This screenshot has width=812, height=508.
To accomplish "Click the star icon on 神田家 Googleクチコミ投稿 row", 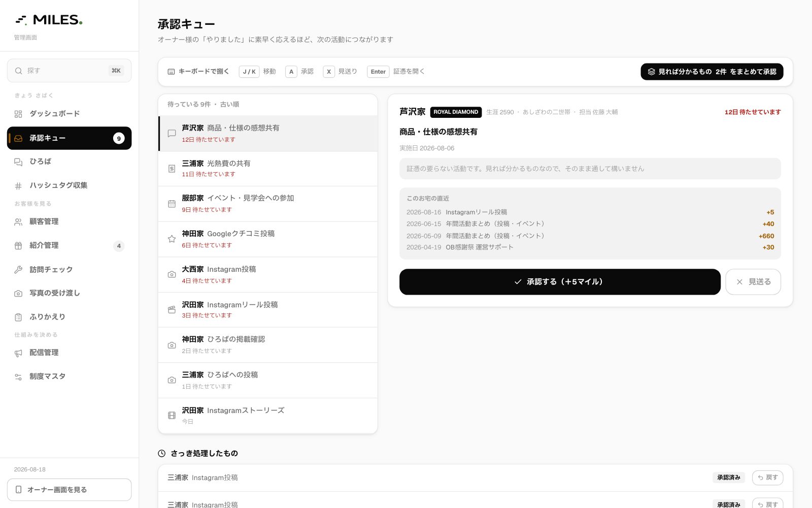I will [172, 239].
